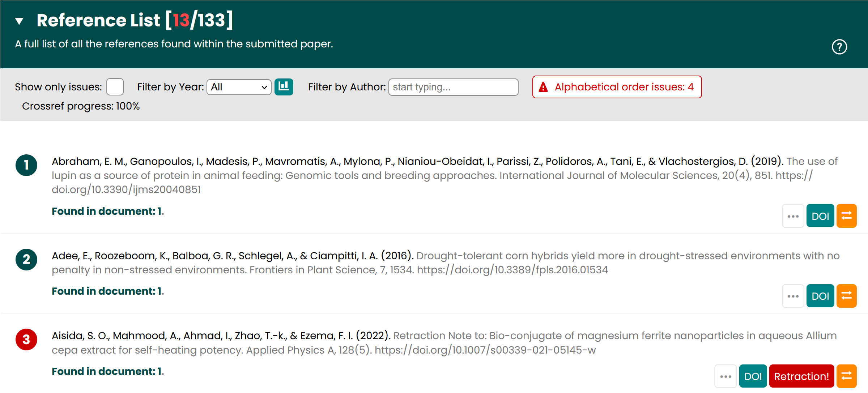Swap icon for Adee reference
868x393 pixels.
tap(847, 296)
